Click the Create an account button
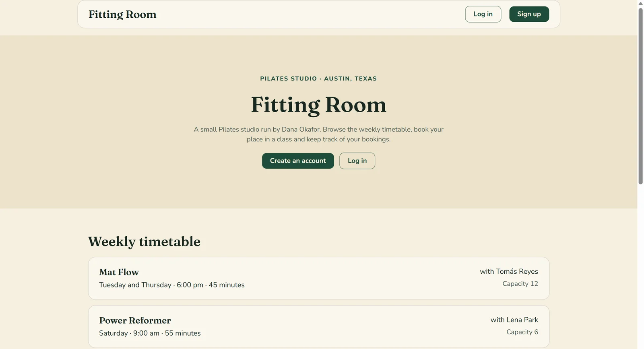 click(298, 161)
